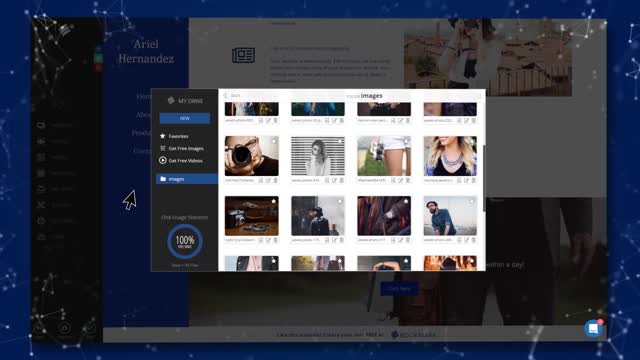Edit the wristwatch and red jacket image
640x360 pixels.
(x=400, y=240)
